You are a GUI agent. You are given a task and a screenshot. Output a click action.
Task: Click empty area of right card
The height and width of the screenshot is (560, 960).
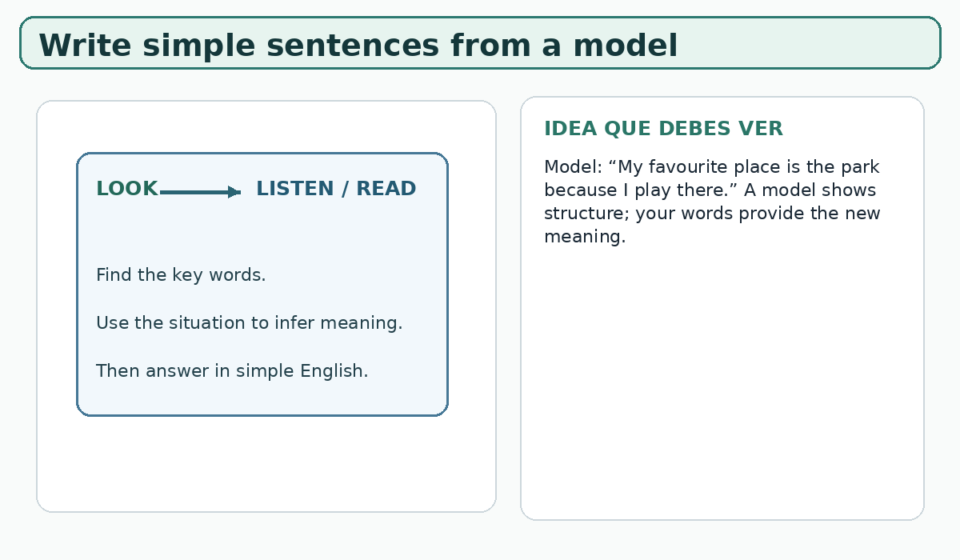(x=722, y=384)
